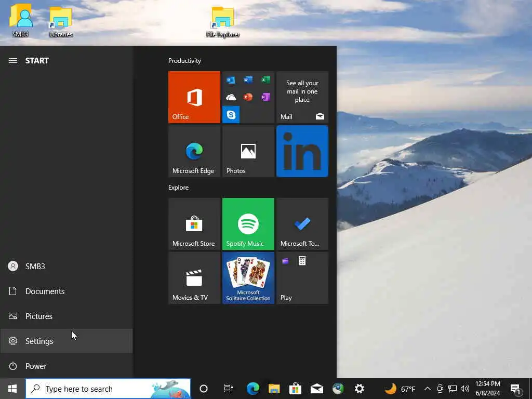Launch the Spotify Music tile
This screenshot has height=399, width=532.
coord(248,224)
